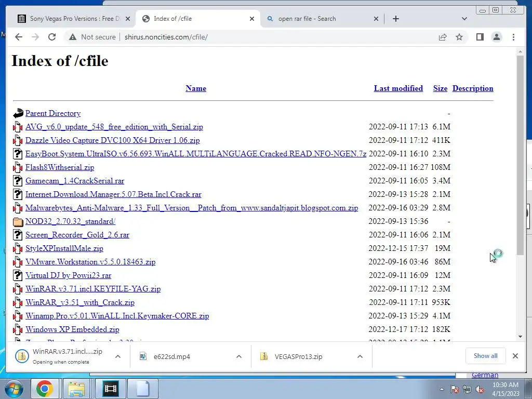532x399 pixels.
Task: Open the film-strip video app in taskbar
Action: tap(110, 389)
